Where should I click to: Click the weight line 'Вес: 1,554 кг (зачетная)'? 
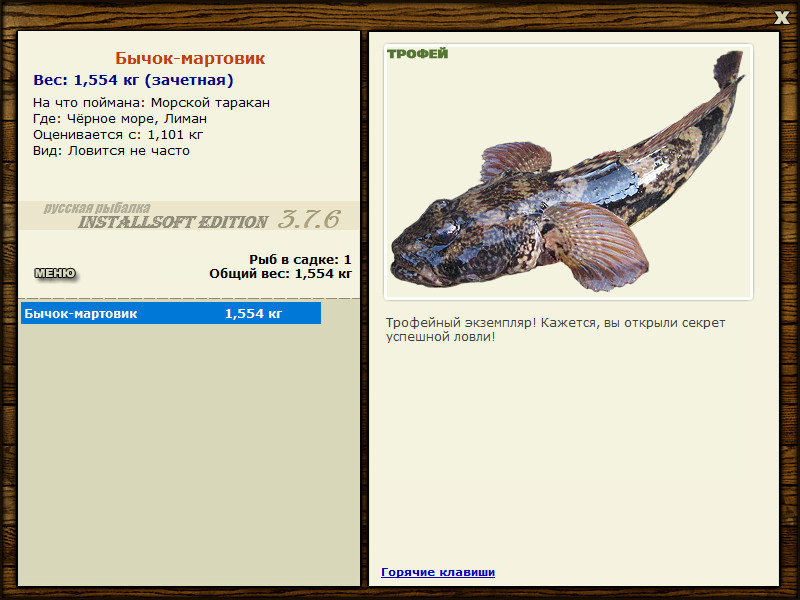click(x=133, y=80)
